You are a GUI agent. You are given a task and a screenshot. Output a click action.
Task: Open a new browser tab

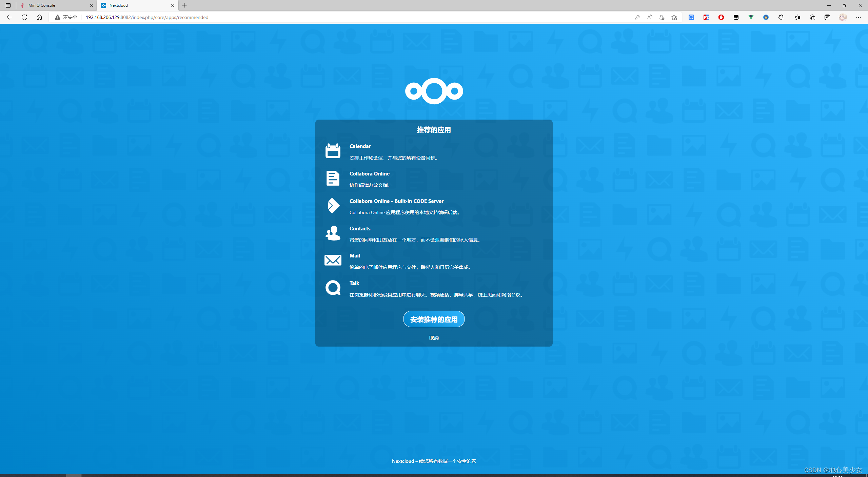tap(184, 5)
